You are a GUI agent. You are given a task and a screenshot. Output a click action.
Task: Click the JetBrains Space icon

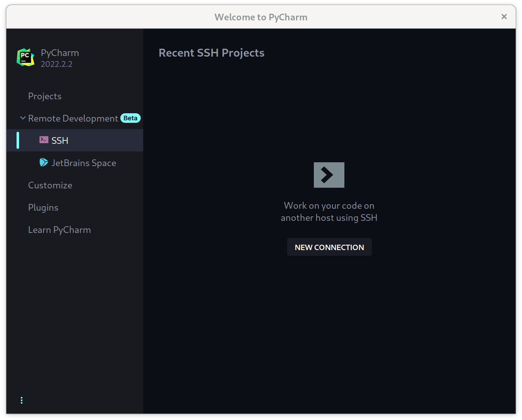[x=44, y=163]
